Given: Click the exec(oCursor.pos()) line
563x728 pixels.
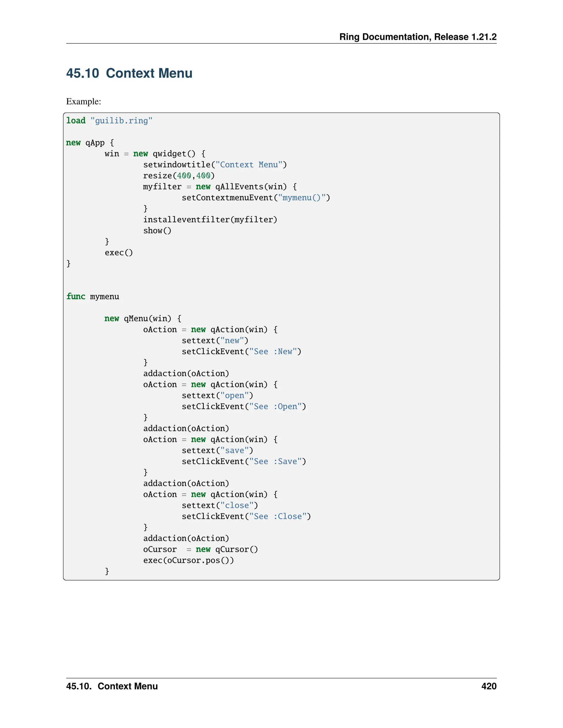Looking at the screenshot, I should coord(188,560).
